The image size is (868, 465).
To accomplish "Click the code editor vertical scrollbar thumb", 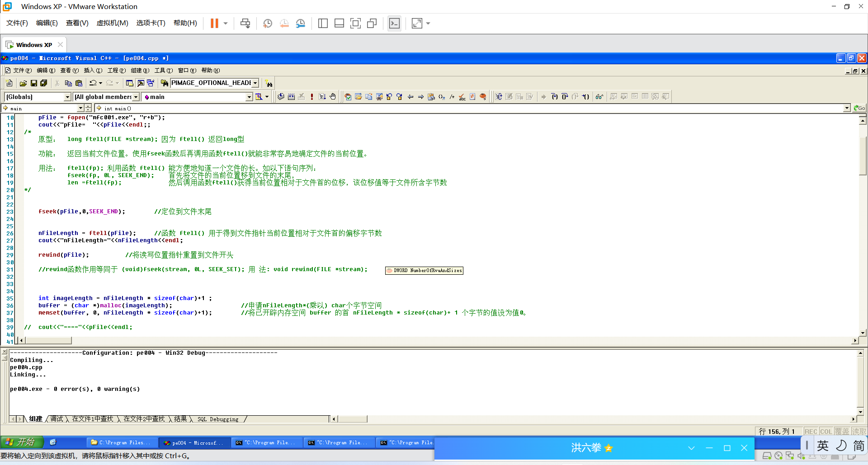I will click(863, 155).
